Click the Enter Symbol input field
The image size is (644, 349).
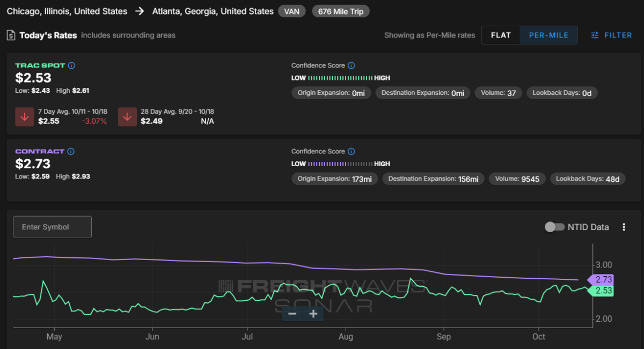[x=53, y=227]
